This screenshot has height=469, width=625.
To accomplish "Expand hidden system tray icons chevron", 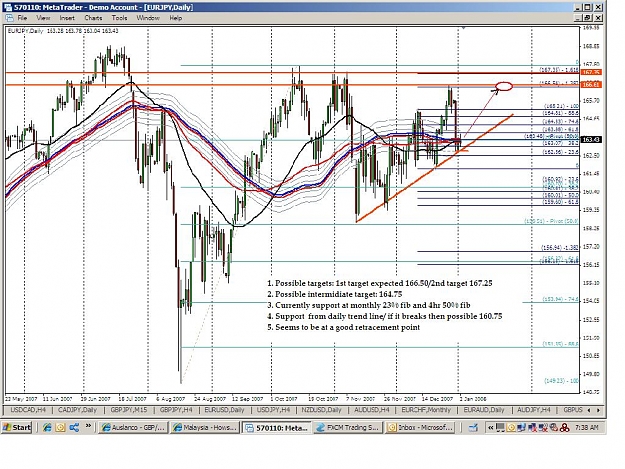I will pyautogui.click(x=491, y=428).
